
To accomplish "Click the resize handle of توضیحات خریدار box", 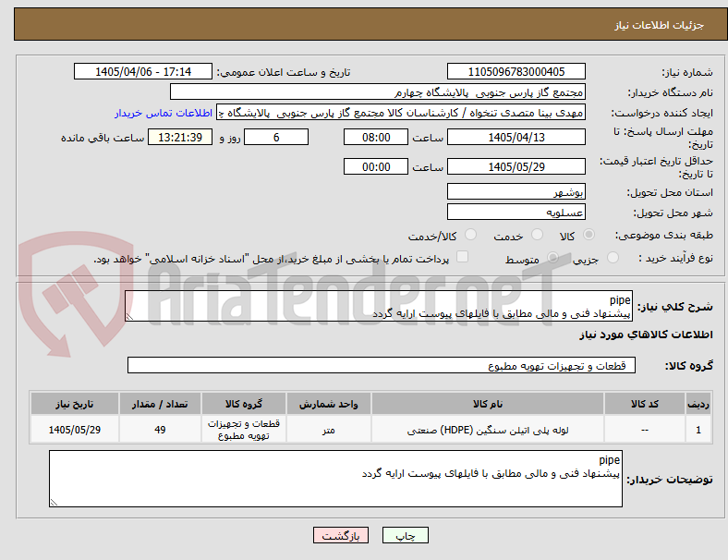I will point(54,502).
